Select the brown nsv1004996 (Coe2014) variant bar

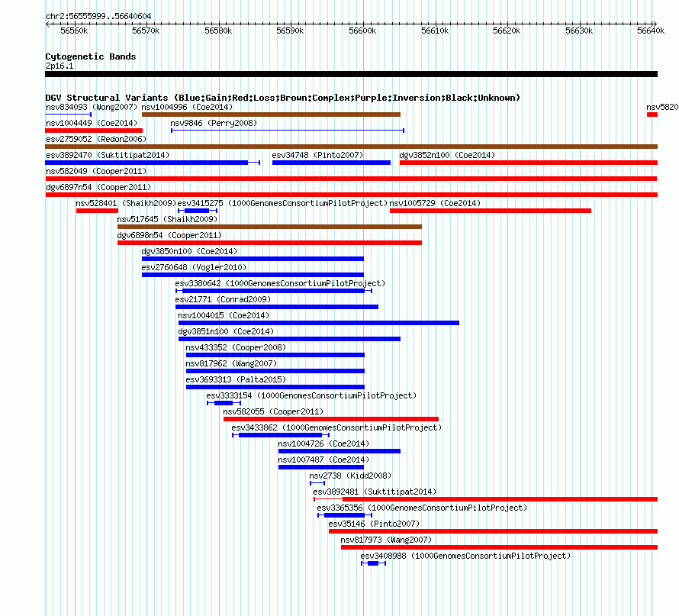tap(271, 114)
